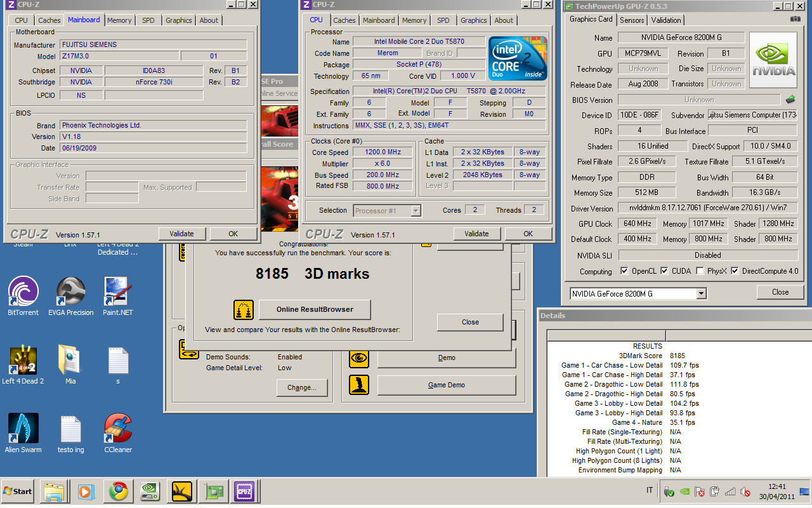Click the network signal tray icon
The width and height of the screenshot is (812, 508).
(730, 491)
